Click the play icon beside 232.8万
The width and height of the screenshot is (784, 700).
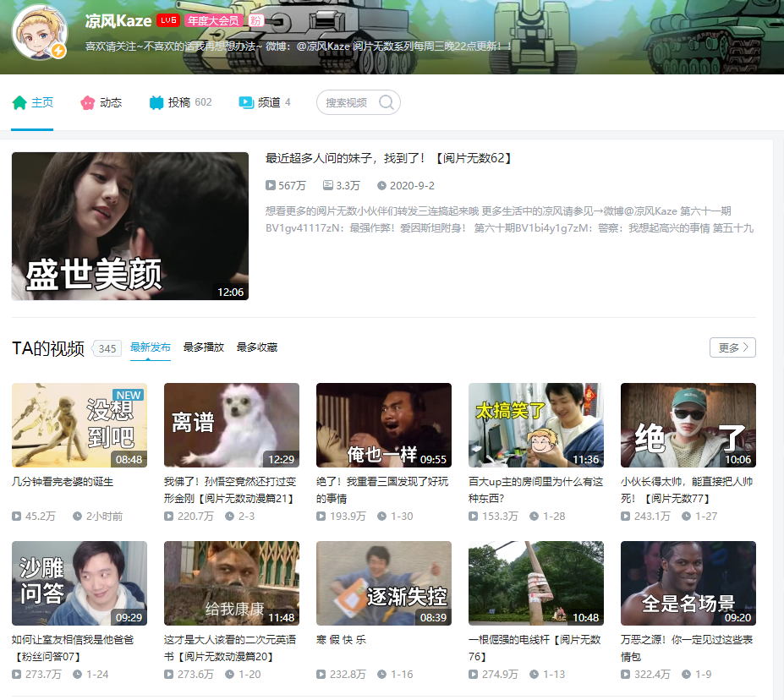click(x=321, y=674)
